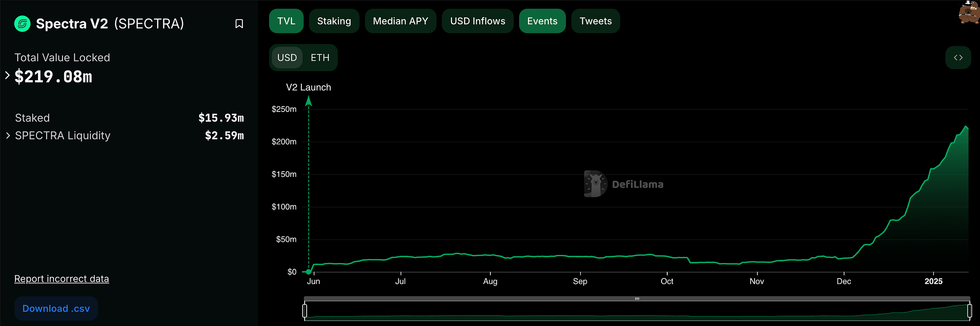The width and height of the screenshot is (980, 326).
Task: Click the range slider top drag bar
Action: 637,299
